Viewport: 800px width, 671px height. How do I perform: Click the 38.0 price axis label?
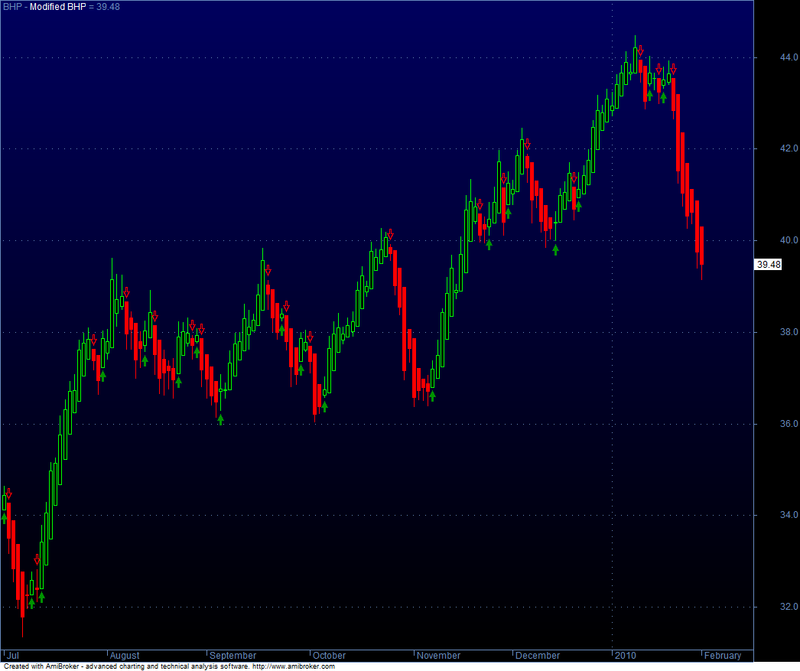tap(789, 332)
